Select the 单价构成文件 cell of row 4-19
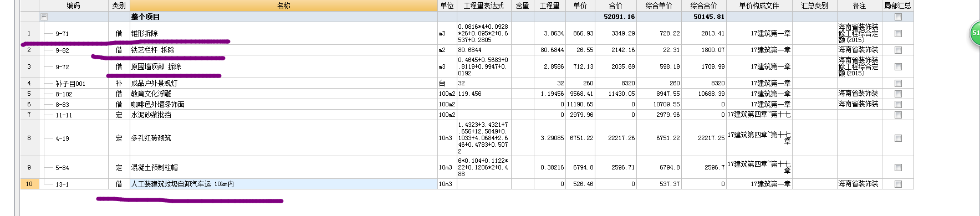The width and height of the screenshot is (980, 216). [759, 138]
